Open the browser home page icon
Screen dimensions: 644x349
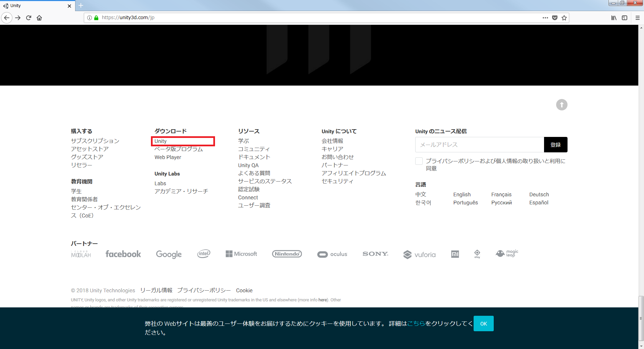(x=39, y=18)
